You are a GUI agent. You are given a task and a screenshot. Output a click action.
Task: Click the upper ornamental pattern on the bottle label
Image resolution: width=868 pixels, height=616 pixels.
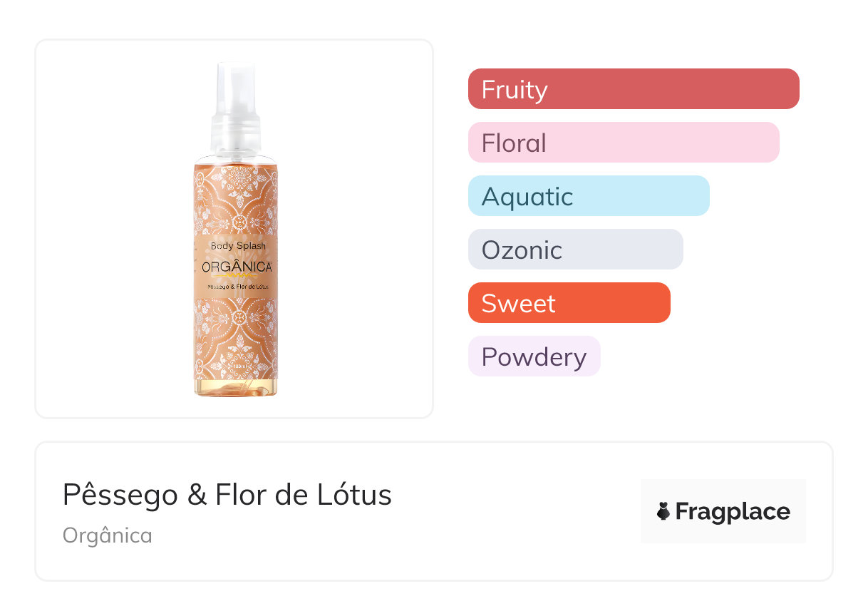tap(236, 201)
